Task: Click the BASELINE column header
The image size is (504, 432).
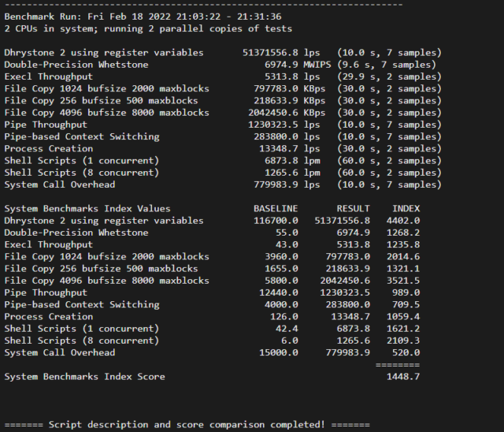Action: tap(276, 209)
